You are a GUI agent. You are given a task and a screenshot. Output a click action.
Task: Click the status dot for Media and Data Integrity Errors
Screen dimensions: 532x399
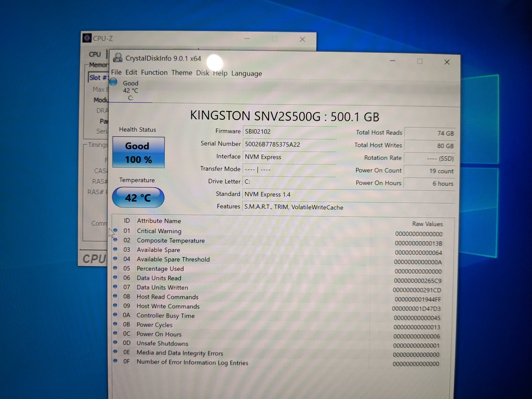pyautogui.click(x=115, y=351)
